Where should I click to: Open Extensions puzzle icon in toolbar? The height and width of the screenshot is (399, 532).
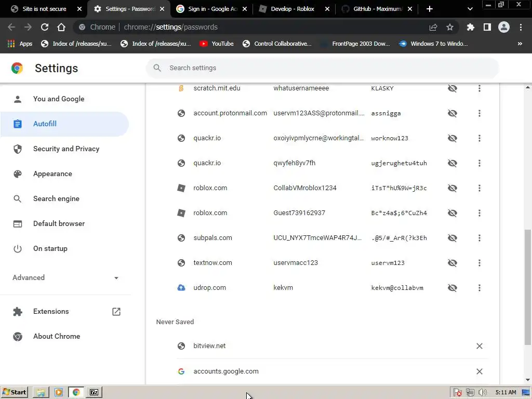click(x=471, y=27)
